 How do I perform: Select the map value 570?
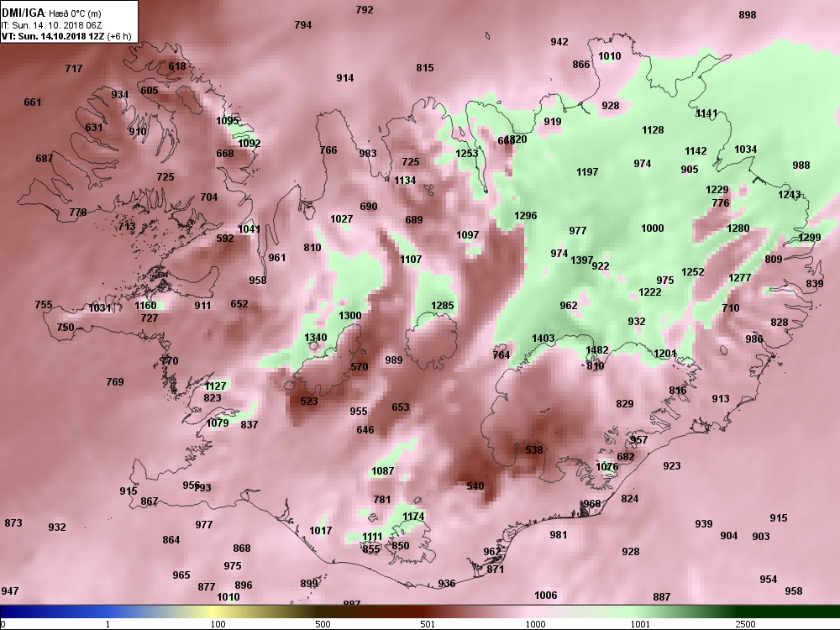tap(360, 367)
